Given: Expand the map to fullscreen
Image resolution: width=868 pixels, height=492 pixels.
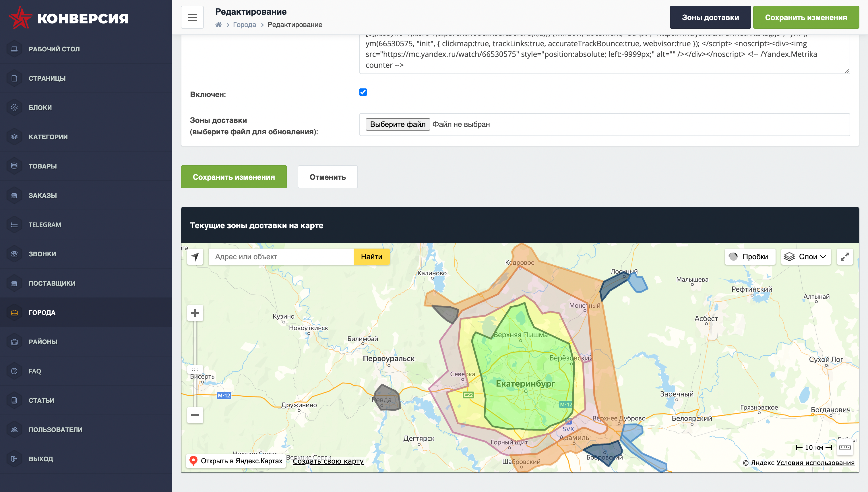Looking at the screenshot, I should coord(844,256).
